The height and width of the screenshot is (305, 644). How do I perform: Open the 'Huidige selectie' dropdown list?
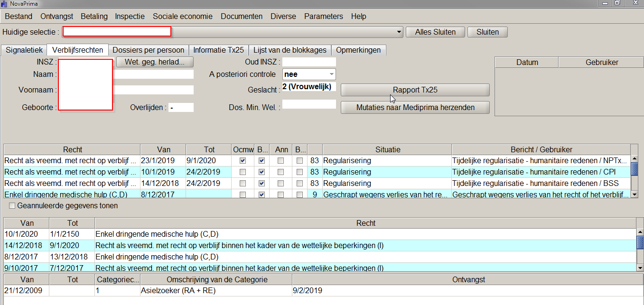pyautogui.click(x=399, y=32)
